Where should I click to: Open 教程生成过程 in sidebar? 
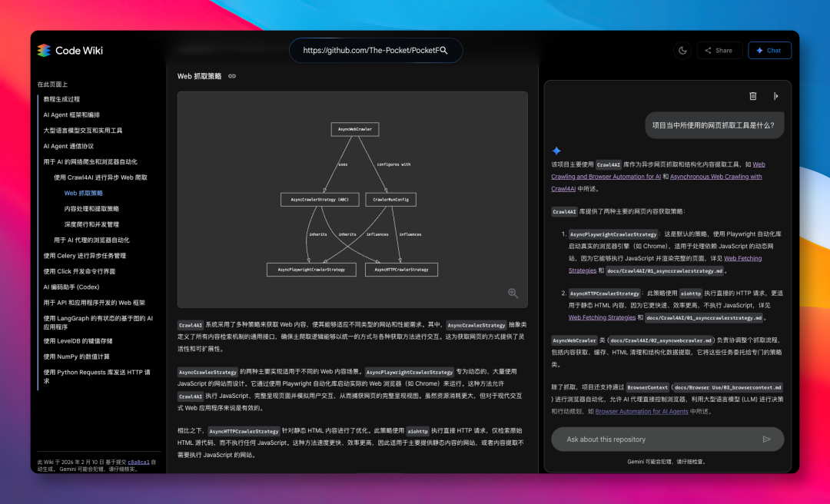[61, 99]
